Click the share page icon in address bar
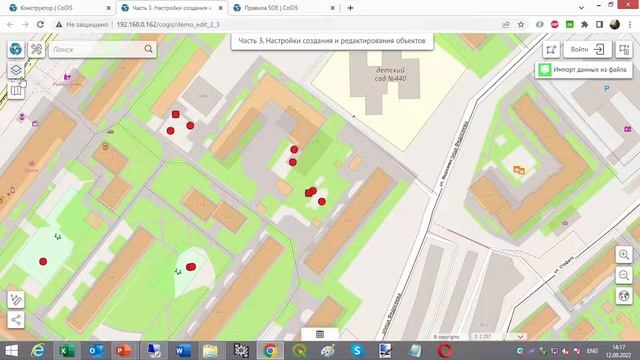 (506, 24)
